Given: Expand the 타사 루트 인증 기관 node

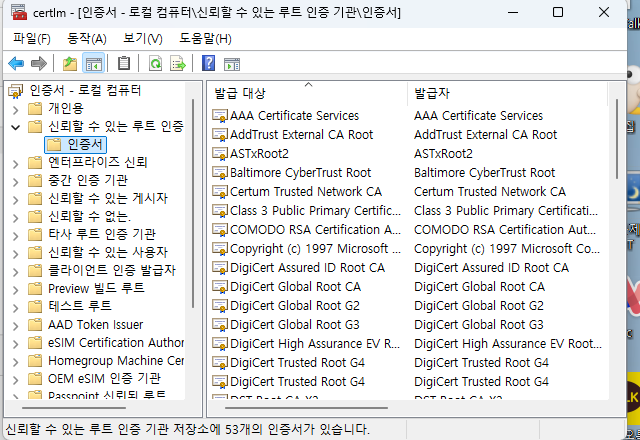Looking at the screenshot, I should pos(15,236).
